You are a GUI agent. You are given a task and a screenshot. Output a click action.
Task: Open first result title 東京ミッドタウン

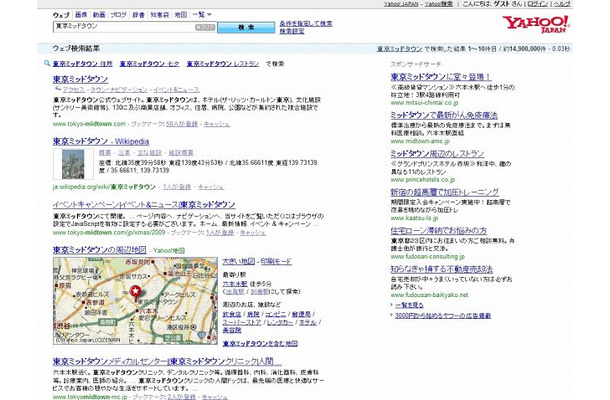(x=81, y=79)
